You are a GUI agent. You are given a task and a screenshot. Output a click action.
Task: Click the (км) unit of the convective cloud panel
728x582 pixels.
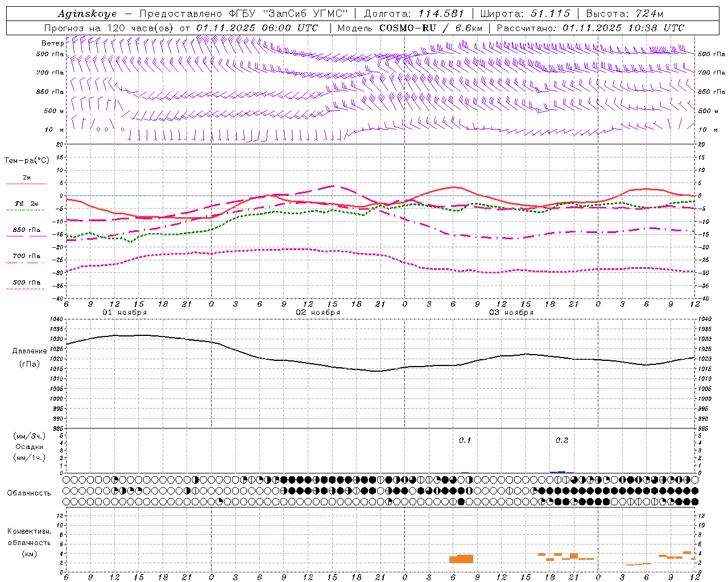coord(30,554)
